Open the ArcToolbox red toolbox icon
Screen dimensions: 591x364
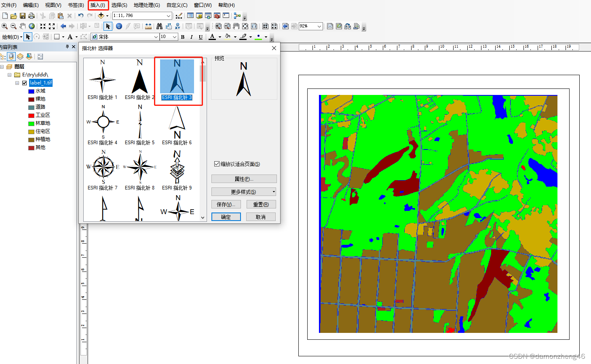(217, 16)
